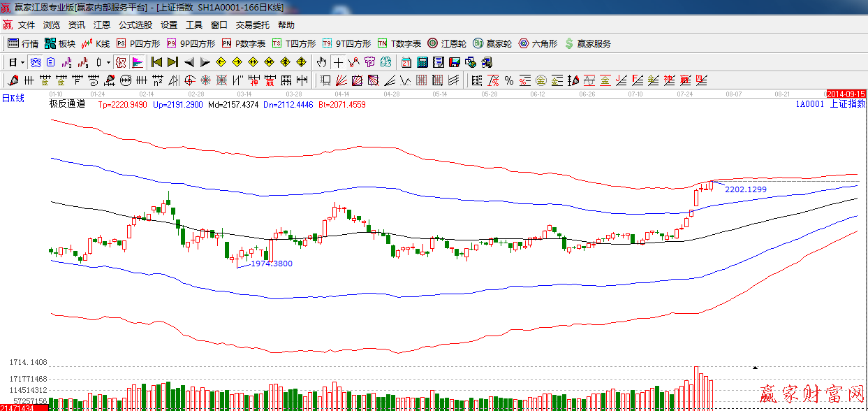
Task: Click the red 2014-09-15 date marker
Action: 846,94
